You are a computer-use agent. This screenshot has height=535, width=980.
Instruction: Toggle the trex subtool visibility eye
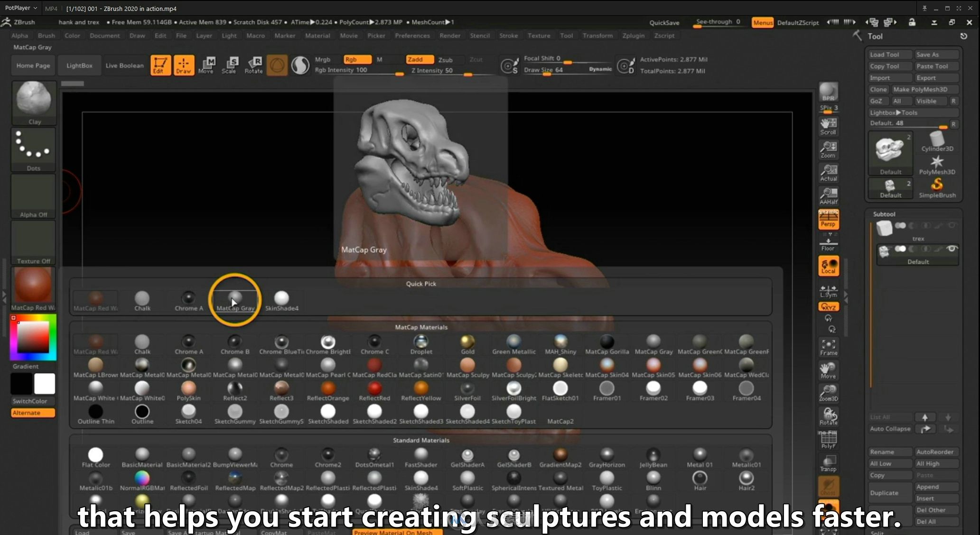[952, 226]
